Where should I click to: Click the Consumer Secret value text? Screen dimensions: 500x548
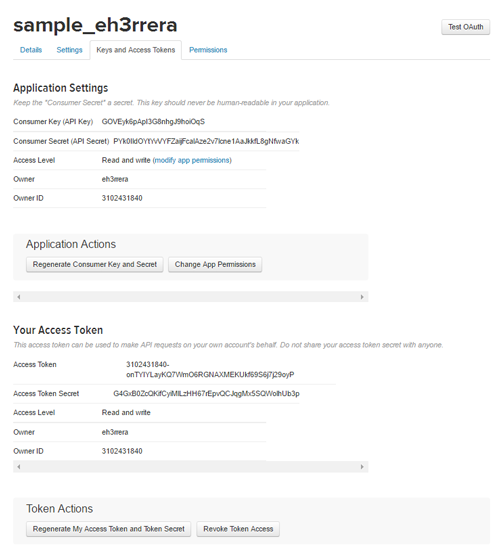coord(206,141)
